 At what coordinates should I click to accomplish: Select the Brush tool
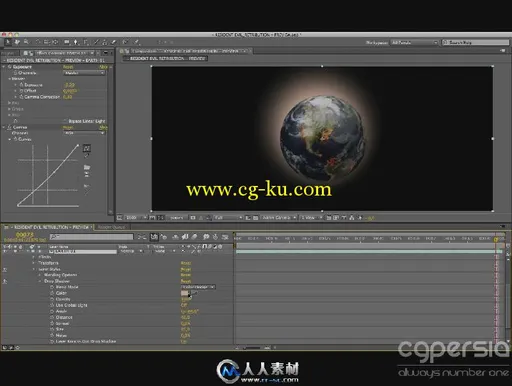(96, 42)
